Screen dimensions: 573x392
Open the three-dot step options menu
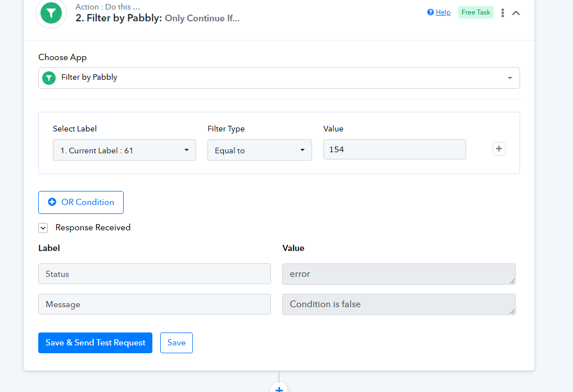click(503, 13)
